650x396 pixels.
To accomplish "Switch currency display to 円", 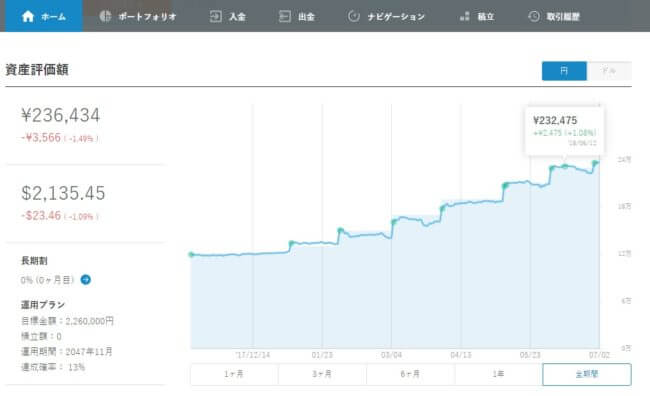I will tap(564, 71).
